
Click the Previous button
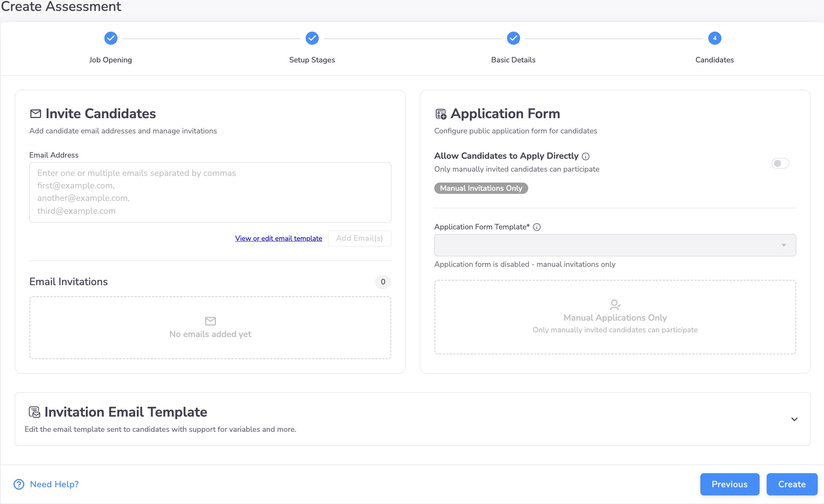pyautogui.click(x=730, y=484)
